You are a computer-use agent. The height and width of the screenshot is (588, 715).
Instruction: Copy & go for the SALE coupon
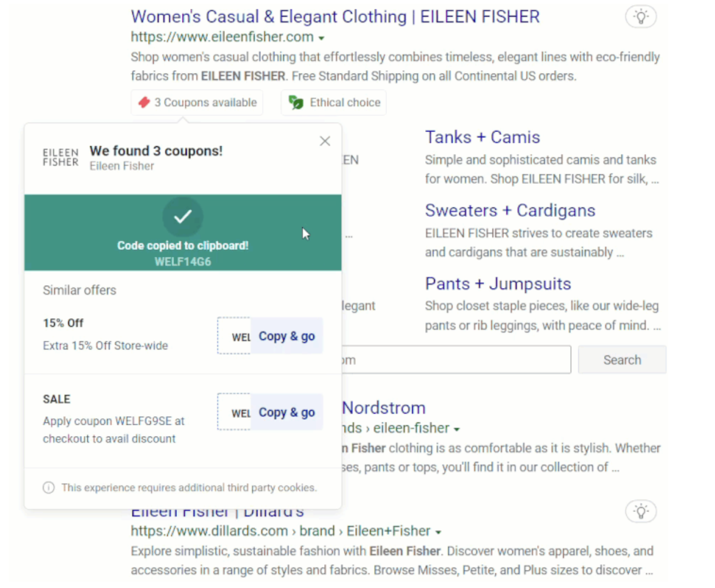(x=287, y=412)
